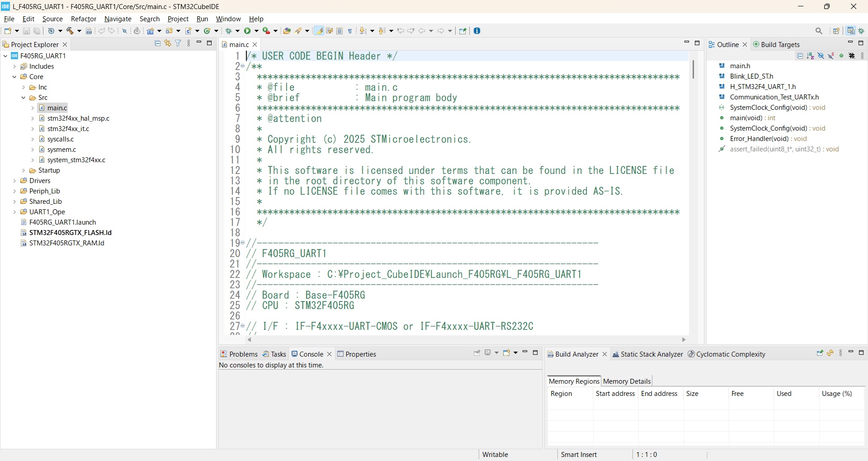
Task: Toggle Hide Non-Public Members green dot
Action: [x=841, y=56]
